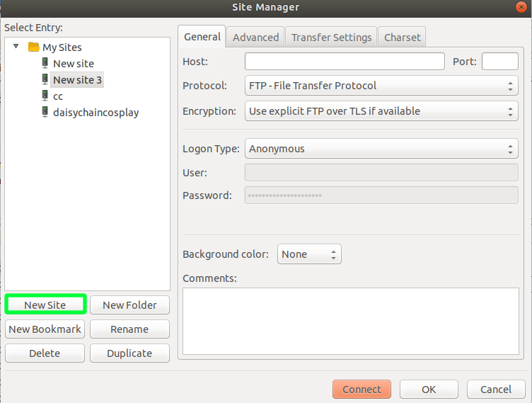Open the Encryption dropdown
This screenshot has height=403, width=532.
[381, 111]
